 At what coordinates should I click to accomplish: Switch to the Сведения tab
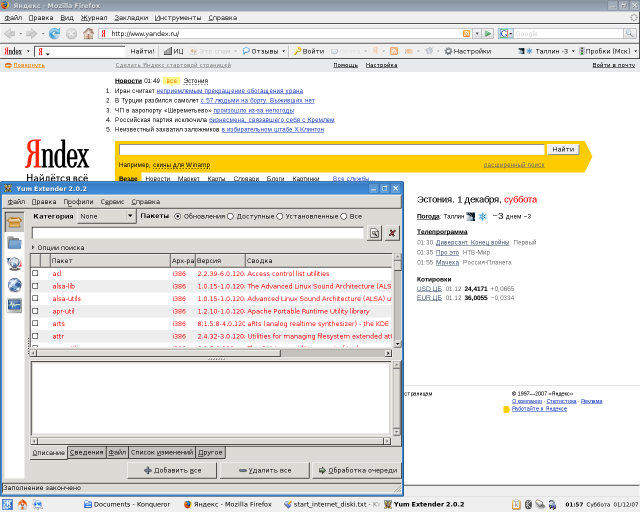(x=86, y=452)
